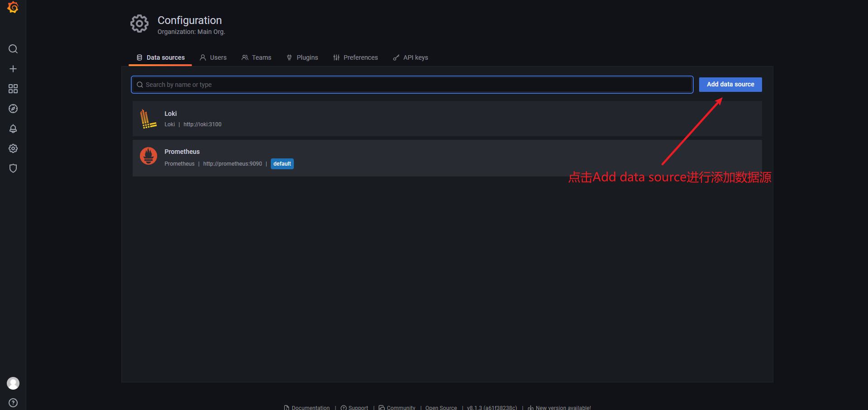Viewport: 868px width, 410px height.
Task: Select the Preferences tab
Action: click(355, 57)
